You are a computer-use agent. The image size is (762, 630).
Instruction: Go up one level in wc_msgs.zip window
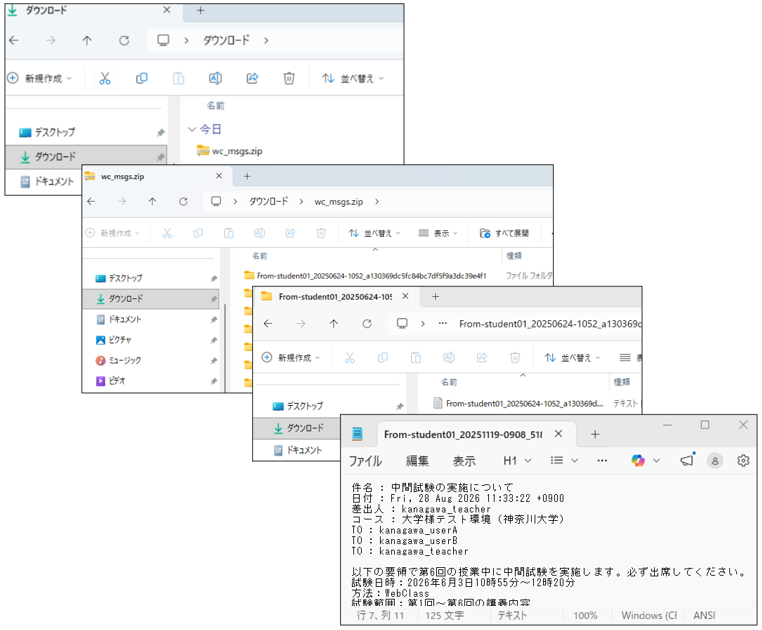tap(153, 201)
